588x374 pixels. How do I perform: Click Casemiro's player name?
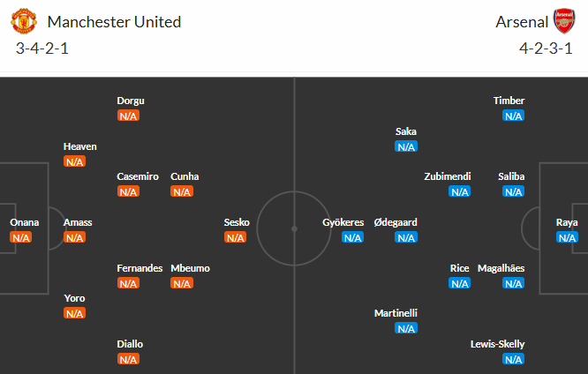pos(138,176)
